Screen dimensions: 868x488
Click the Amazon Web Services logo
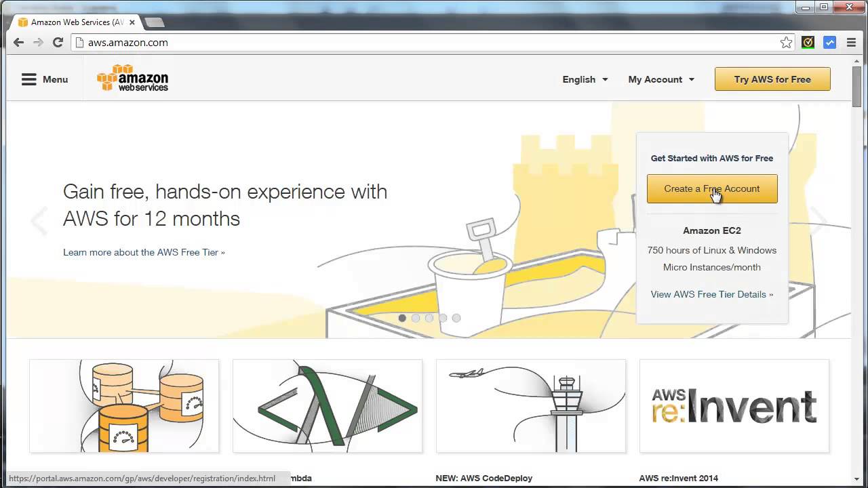point(132,78)
